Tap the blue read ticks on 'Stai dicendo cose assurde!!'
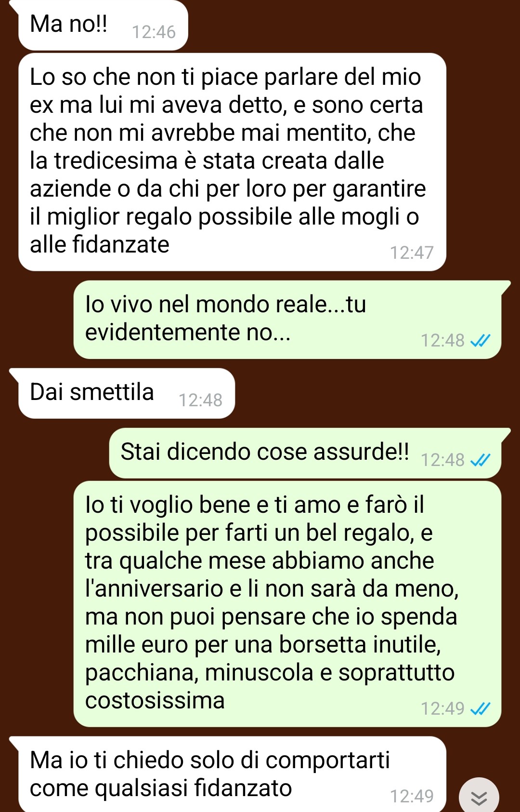This screenshot has width=520, height=812. tap(480, 460)
